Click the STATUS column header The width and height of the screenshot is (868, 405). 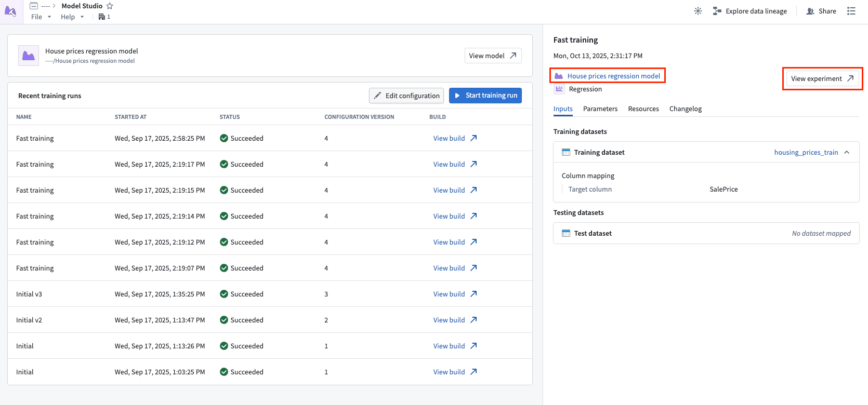(230, 117)
